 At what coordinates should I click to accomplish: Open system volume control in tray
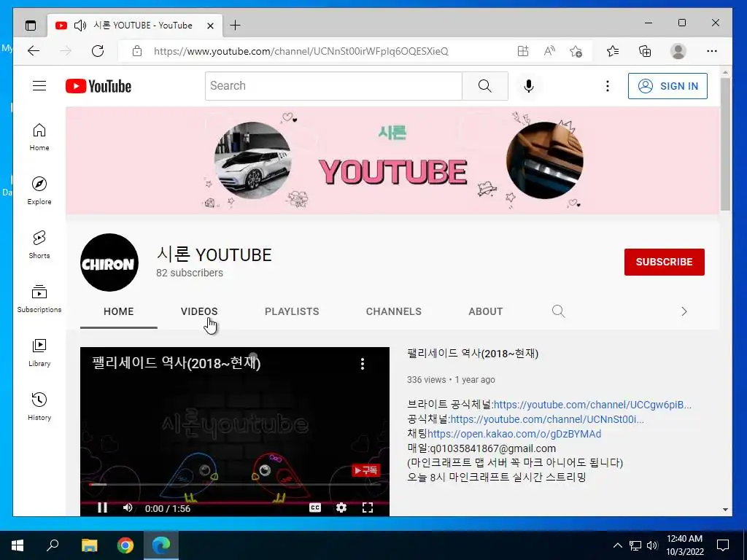coord(652,545)
